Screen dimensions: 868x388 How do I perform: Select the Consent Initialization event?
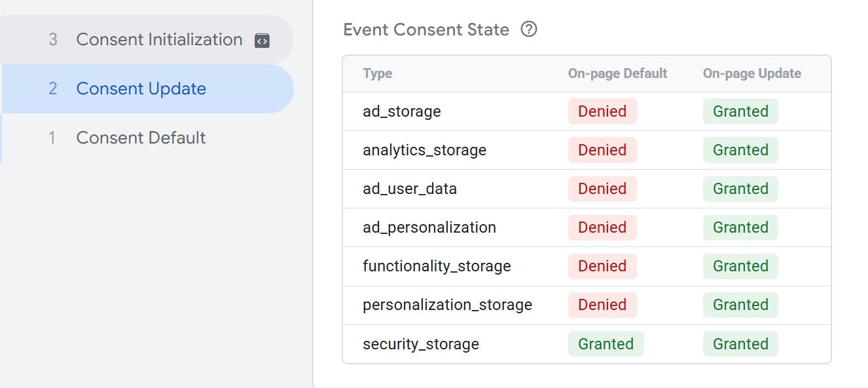(148, 39)
